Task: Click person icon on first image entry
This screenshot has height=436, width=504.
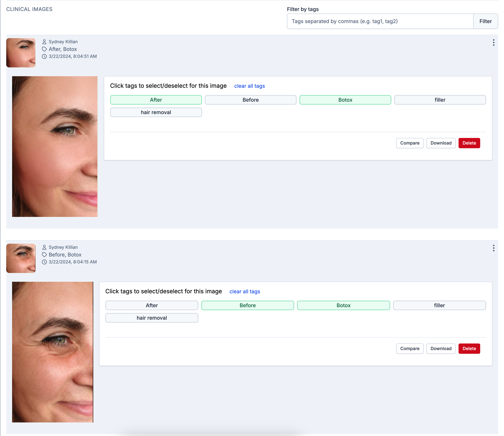Action: [44, 42]
